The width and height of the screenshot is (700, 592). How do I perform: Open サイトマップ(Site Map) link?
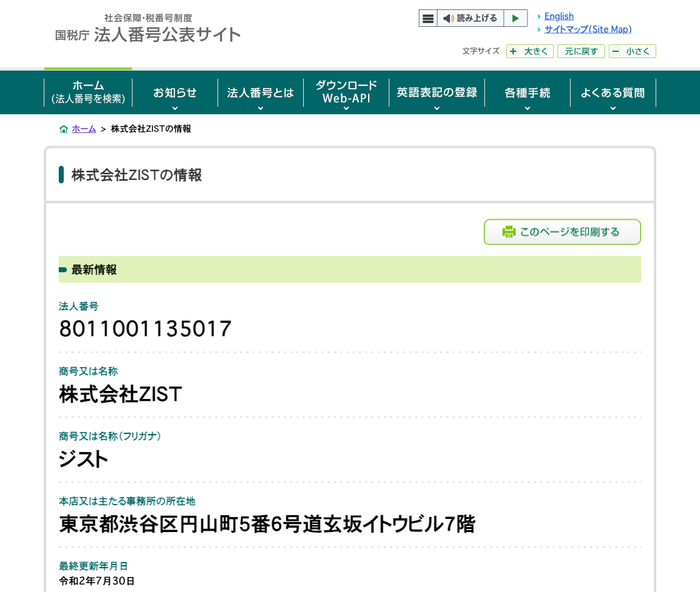[x=588, y=29]
